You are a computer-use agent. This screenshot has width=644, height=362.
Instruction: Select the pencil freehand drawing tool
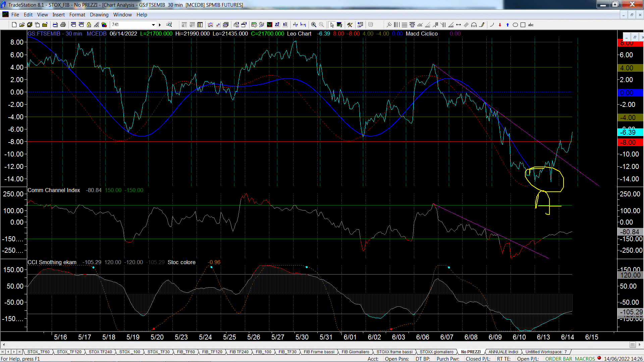tap(482, 25)
